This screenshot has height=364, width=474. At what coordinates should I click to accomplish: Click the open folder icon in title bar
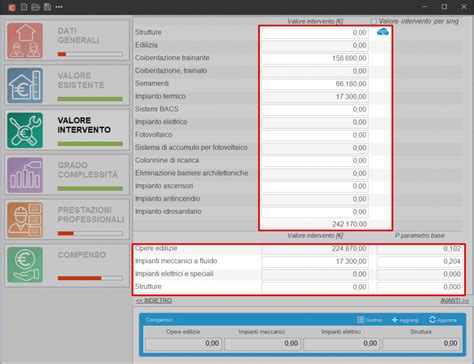click(x=36, y=7)
